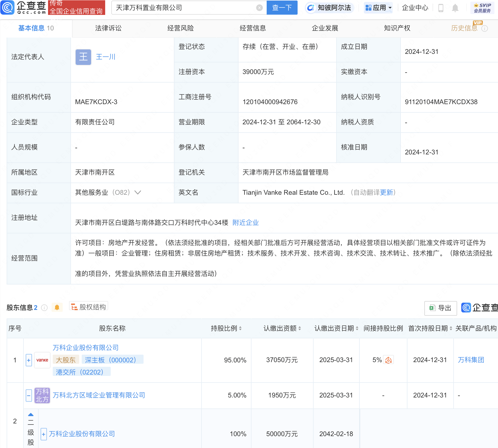
Task: Switch to 知识产权 tab
Action: click(397, 28)
